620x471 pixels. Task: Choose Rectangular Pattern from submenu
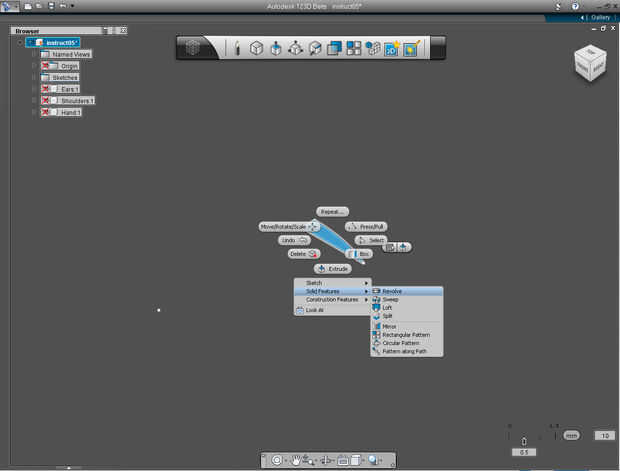coord(407,335)
